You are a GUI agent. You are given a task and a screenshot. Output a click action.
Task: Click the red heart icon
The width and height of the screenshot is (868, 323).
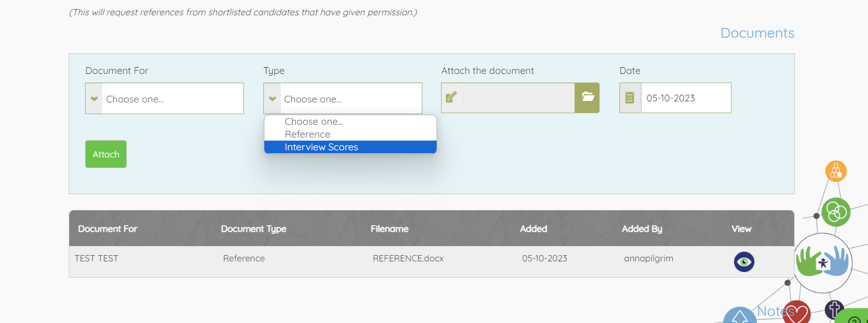(x=797, y=313)
